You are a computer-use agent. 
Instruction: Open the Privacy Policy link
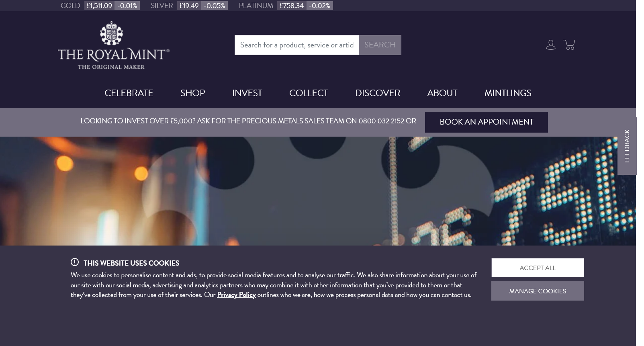coord(236,295)
